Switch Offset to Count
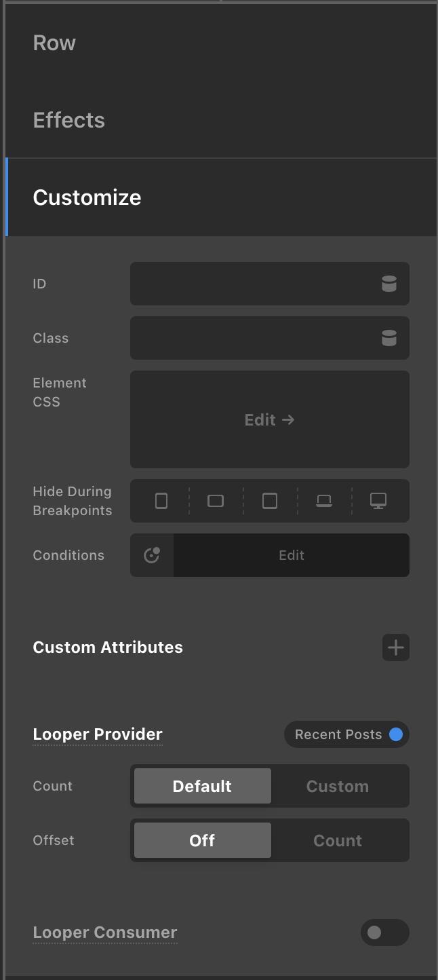Screen dimensions: 438x980 tap(338, 840)
